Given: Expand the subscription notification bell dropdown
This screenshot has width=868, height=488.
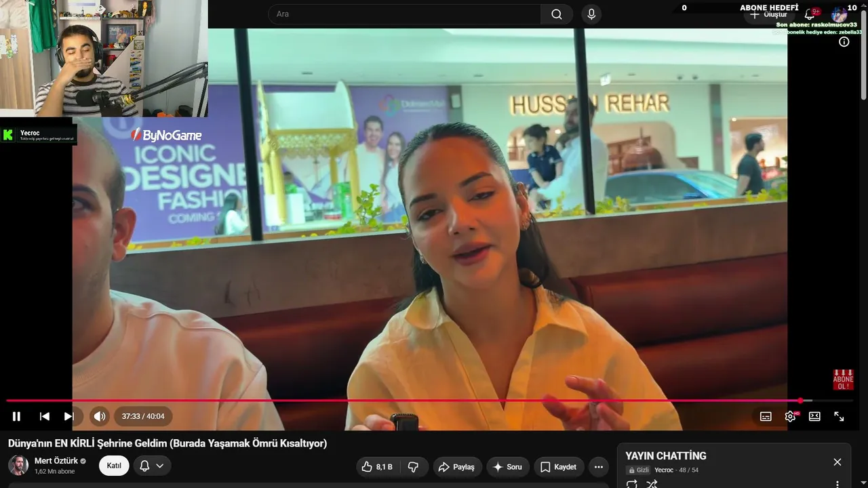Looking at the screenshot, I should (152, 466).
